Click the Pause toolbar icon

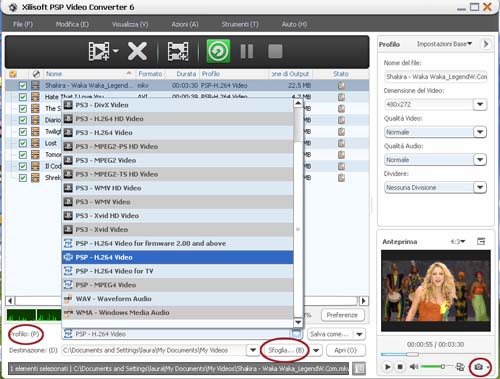[247, 51]
